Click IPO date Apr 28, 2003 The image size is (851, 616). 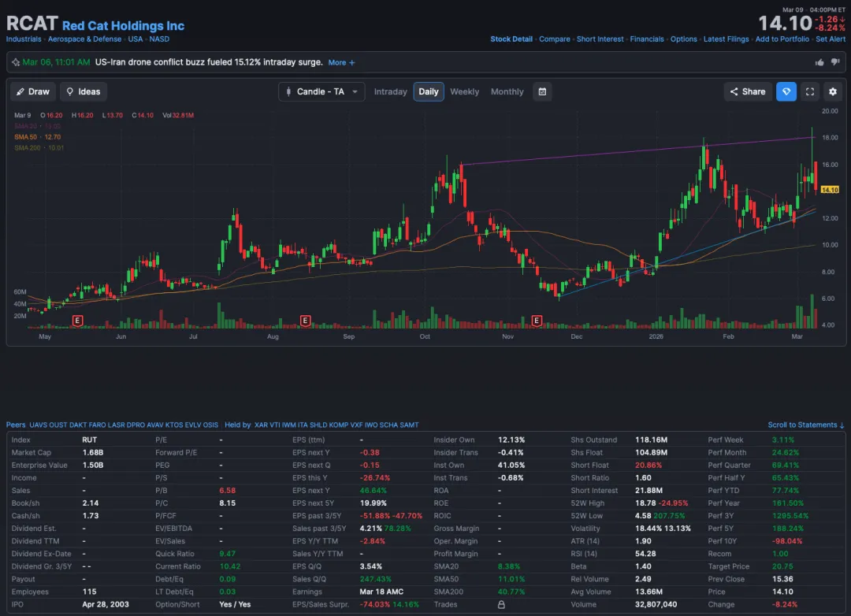[x=106, y=604]
